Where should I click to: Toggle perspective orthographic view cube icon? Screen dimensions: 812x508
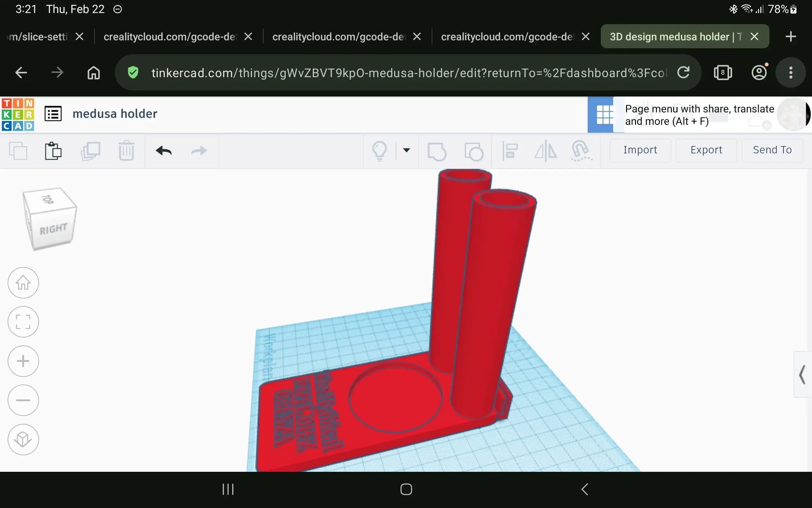23,439
